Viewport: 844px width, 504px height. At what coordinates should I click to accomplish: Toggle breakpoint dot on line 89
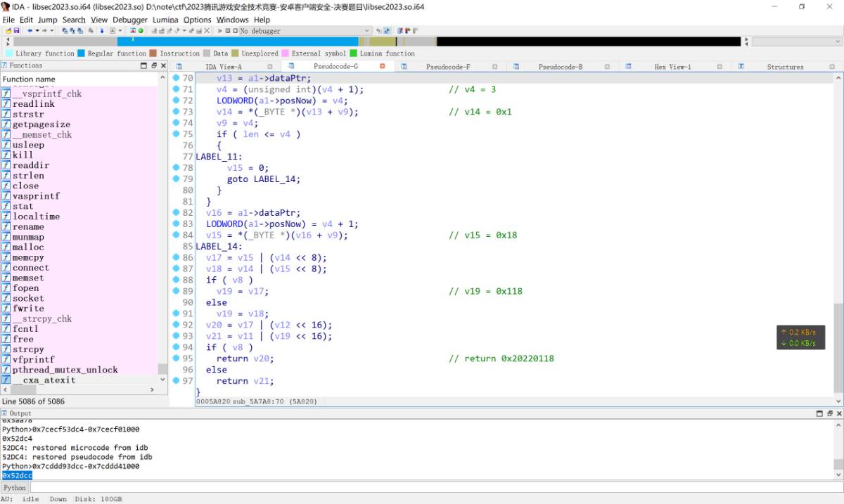[176, 291]
